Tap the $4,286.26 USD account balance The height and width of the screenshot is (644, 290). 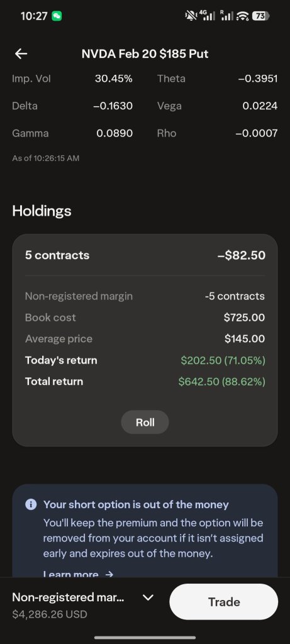point(50,614)
